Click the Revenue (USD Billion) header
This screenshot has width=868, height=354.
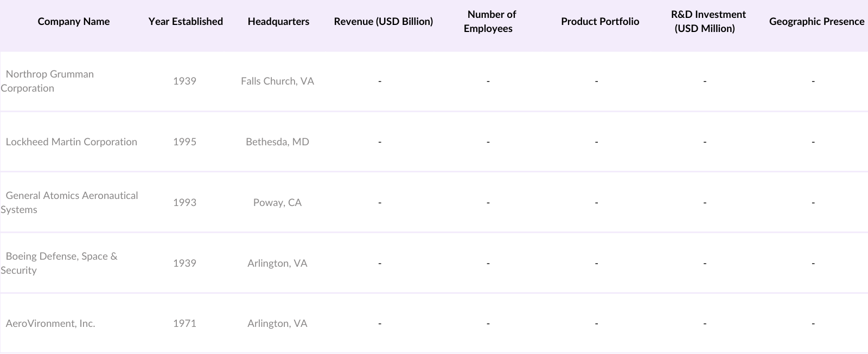[x=383, y=22]
